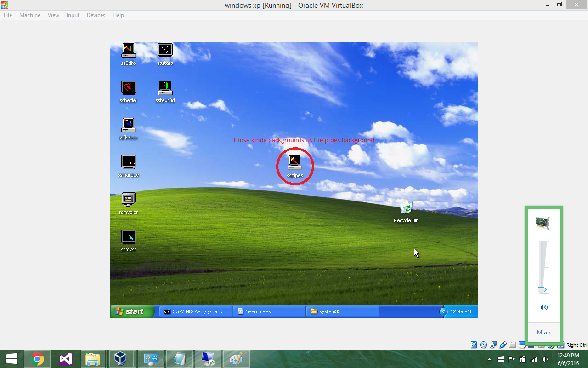Open the volume Mixer link
The width and height of the screenshot is (588, 368).
click(x=544, y=333)
